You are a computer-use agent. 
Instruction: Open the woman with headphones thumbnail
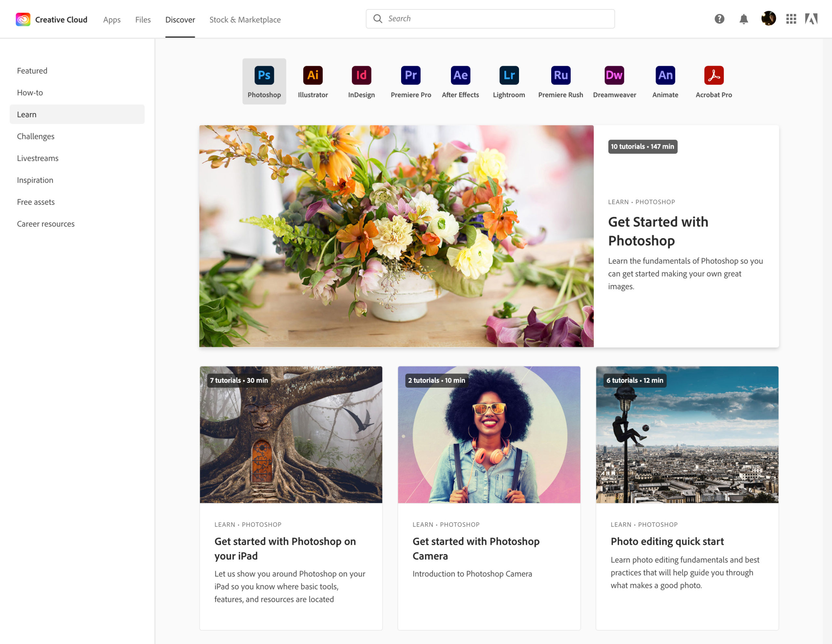click(x=489, y=434)
